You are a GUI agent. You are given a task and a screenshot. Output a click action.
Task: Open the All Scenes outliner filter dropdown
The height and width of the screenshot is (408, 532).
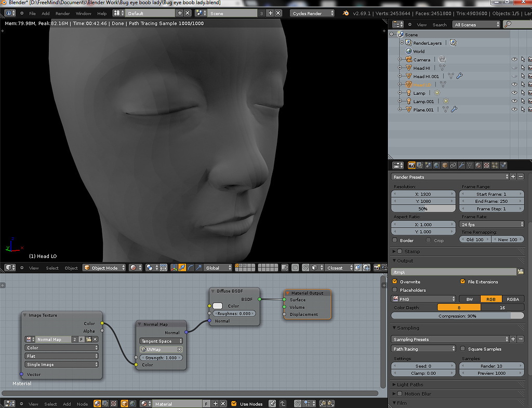(x=476, y=24)
